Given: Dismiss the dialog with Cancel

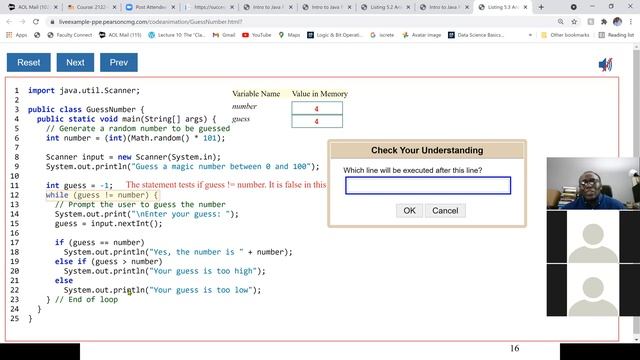Looking at the screenshot, I should tap(445, 211).
